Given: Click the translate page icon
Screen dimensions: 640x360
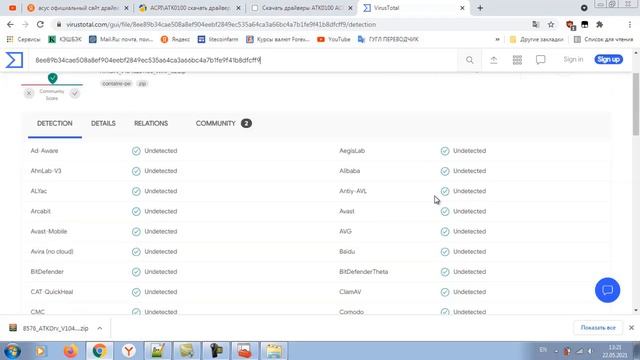Looking at the screenshot, I should [536, 24].
